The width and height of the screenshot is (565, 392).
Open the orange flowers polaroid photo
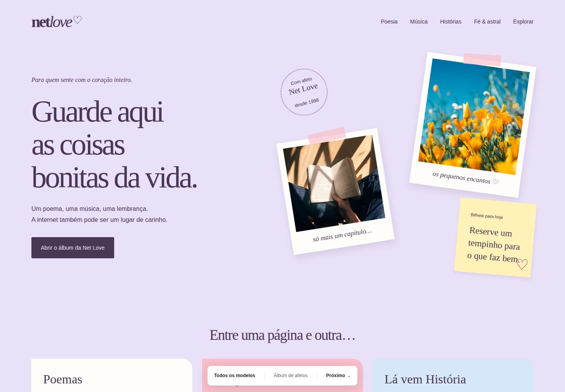(473, 125)
